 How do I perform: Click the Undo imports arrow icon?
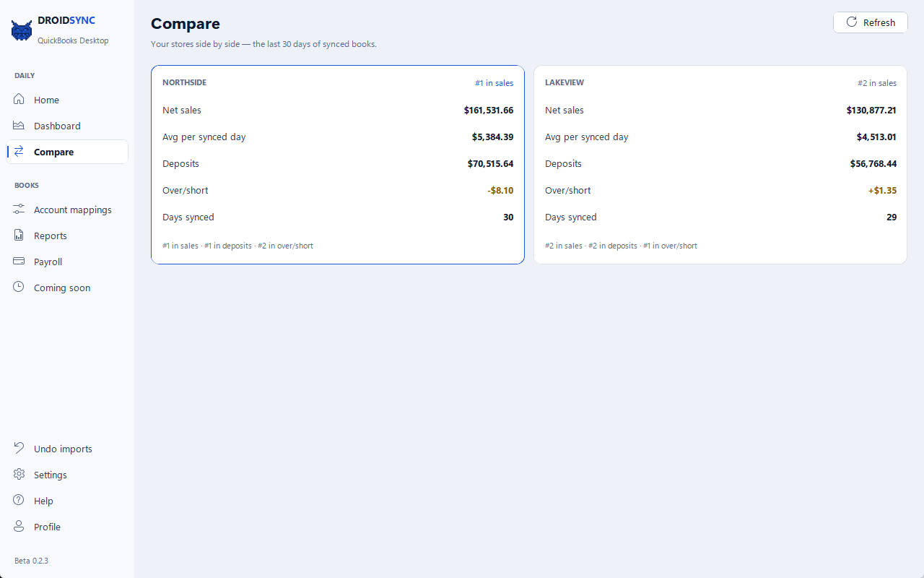[x=19, y=449]
